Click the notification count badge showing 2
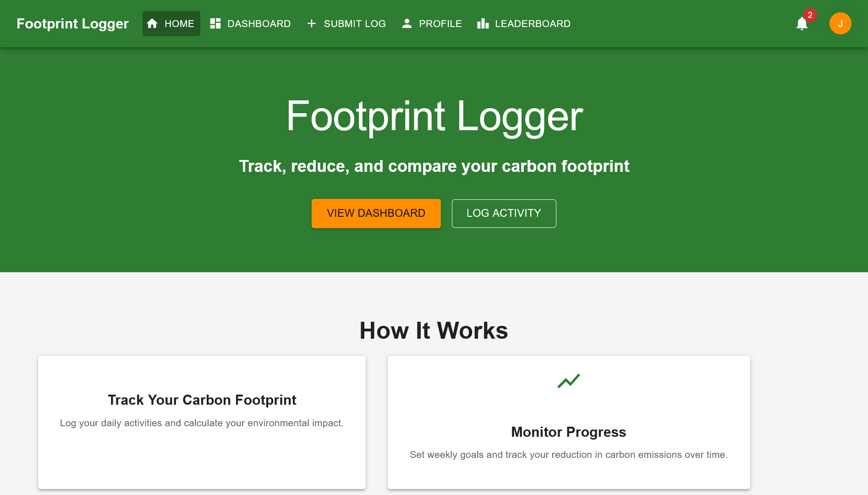868x495 pixels. (810, 15)
